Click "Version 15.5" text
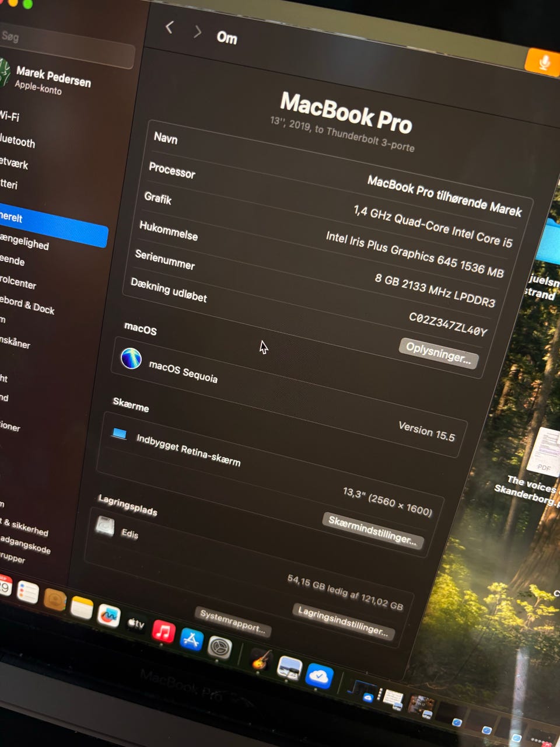 click(426, 431)
